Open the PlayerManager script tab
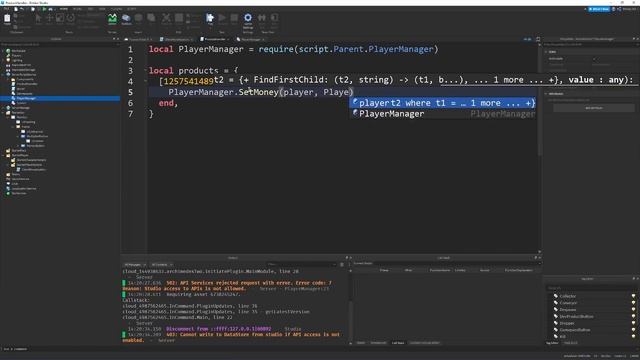The height and width of the screenshot is (360, 640). 251,39
